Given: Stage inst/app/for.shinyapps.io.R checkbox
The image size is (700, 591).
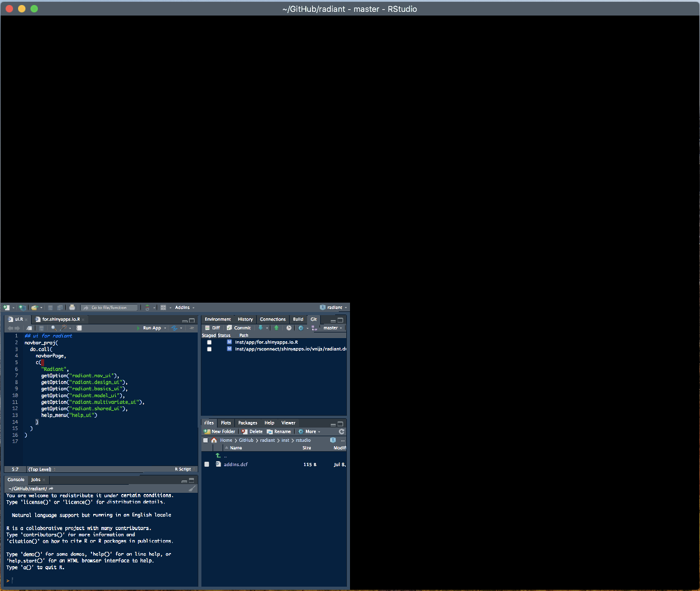Looking at the screenshot, I should point(209,342).
